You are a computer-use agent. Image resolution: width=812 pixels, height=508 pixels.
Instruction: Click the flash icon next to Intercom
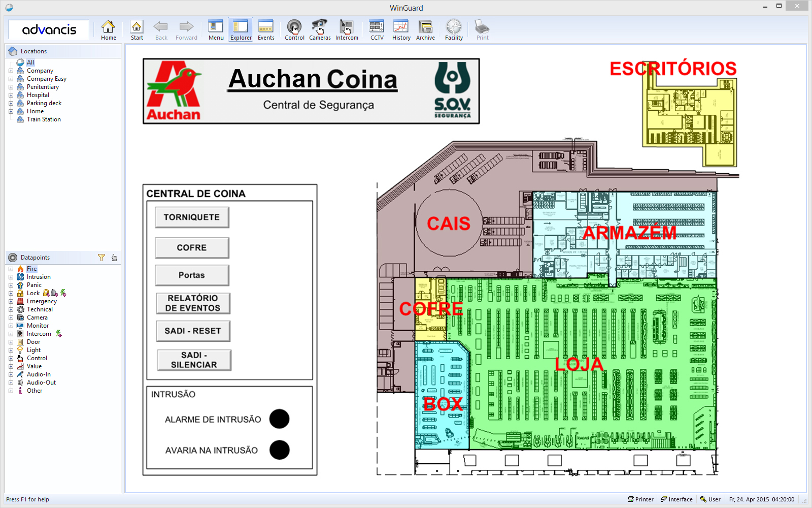pos(58,334)
